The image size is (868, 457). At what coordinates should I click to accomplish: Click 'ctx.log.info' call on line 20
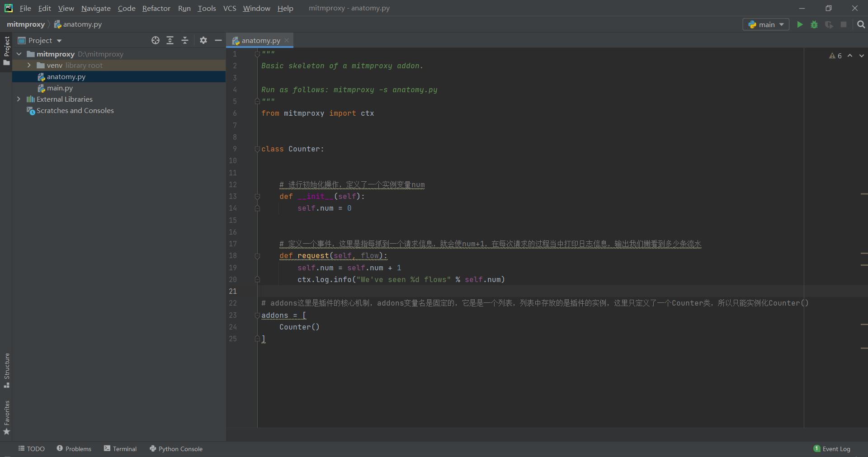pyautogui.click(x=324, y=279)
